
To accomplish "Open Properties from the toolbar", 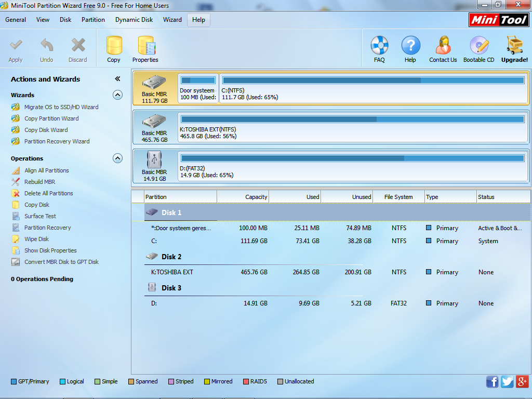I will tap(145, 49).
